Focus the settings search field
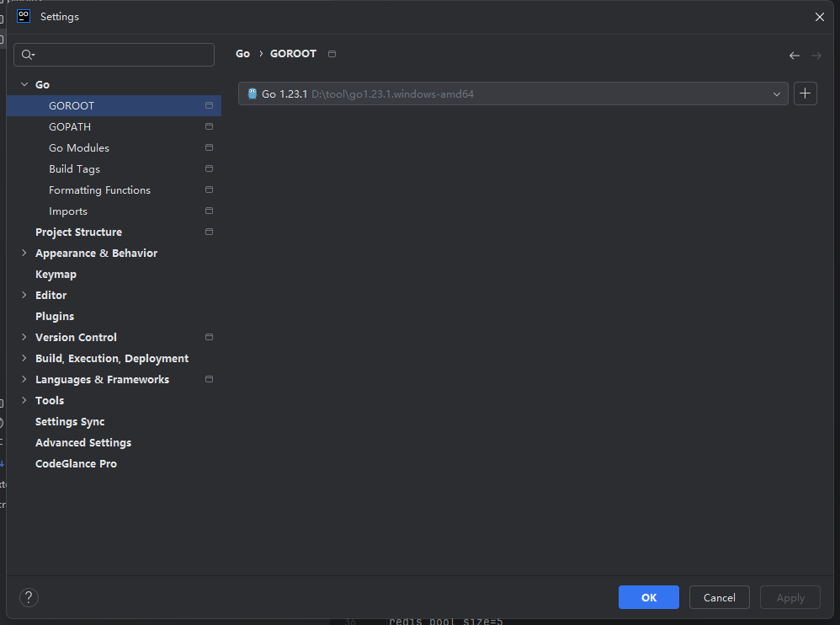Image resolution: width=840 pixels, height=625 pixels. pyautogui.click(x=114, y=55)
